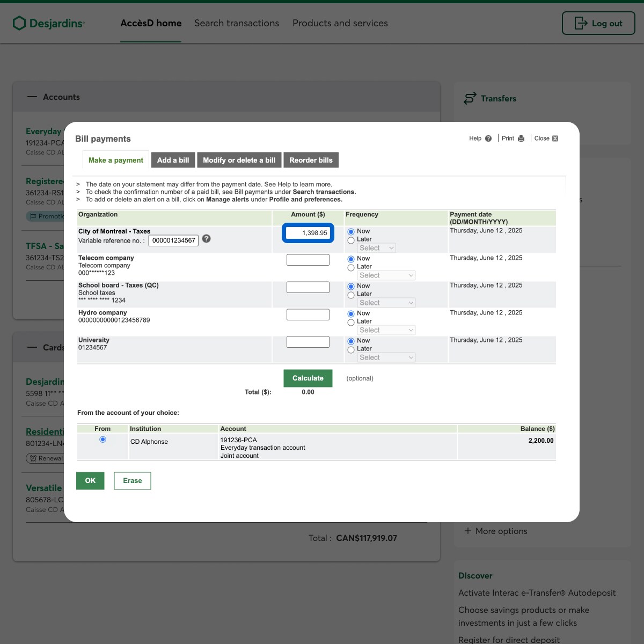Open the Reorder bills tab
The image size is (644, 644).
pos(311,160)
